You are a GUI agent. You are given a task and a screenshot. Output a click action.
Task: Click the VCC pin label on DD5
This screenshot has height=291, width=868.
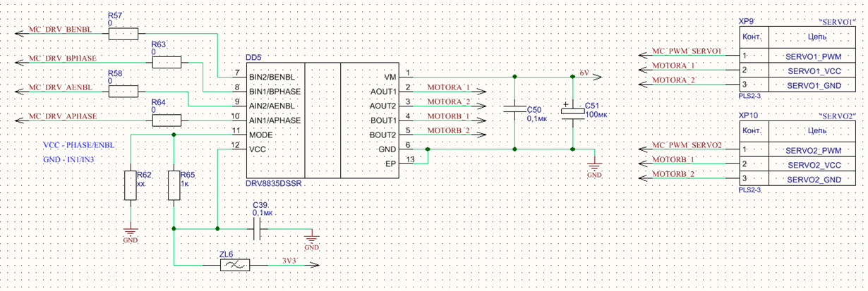click(x=257, y=149)
